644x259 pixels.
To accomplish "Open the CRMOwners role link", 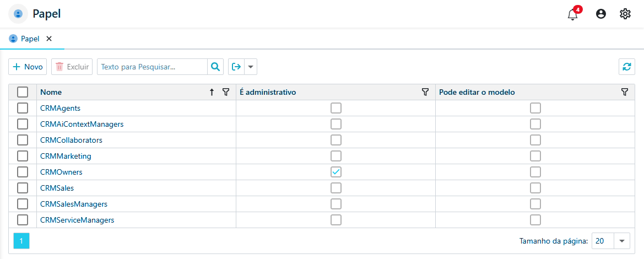I will tap(61, 172).
